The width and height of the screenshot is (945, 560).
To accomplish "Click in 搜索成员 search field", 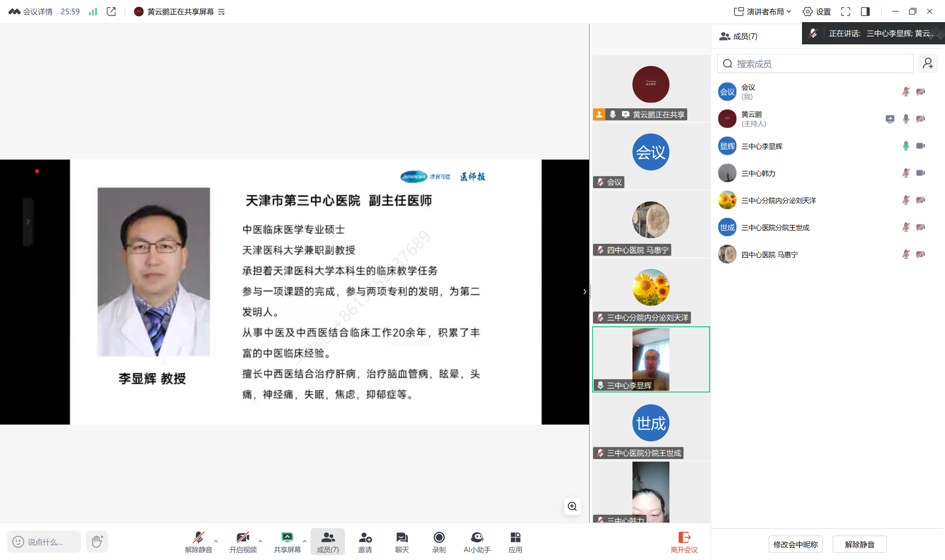I will (815, 64).
